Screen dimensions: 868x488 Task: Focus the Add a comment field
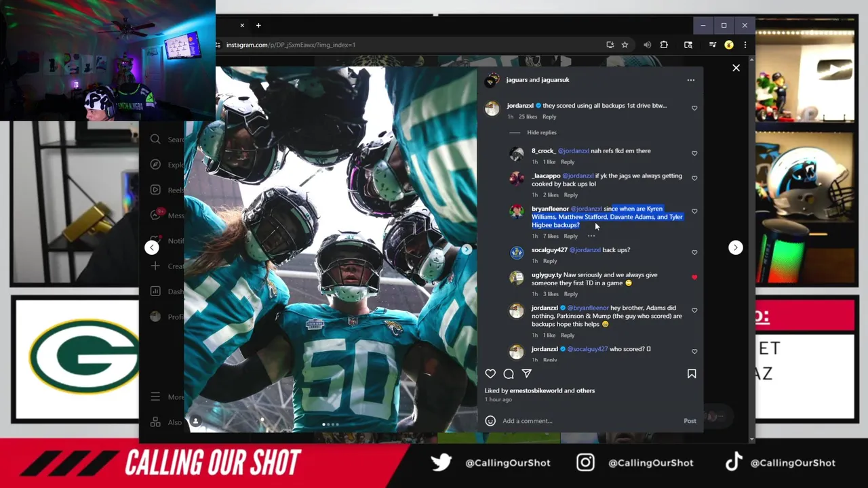point(590,421)
